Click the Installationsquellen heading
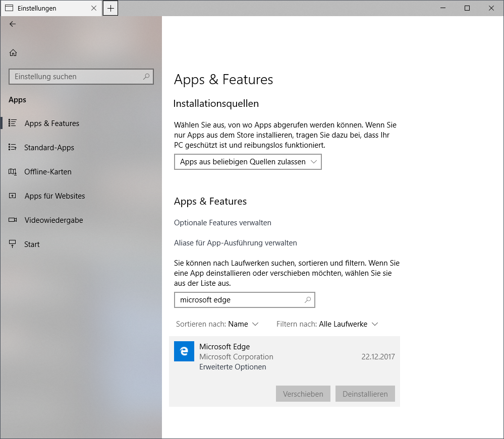Image resolution: width=504 pixels, height=439 pixels. tap(216, 103)
